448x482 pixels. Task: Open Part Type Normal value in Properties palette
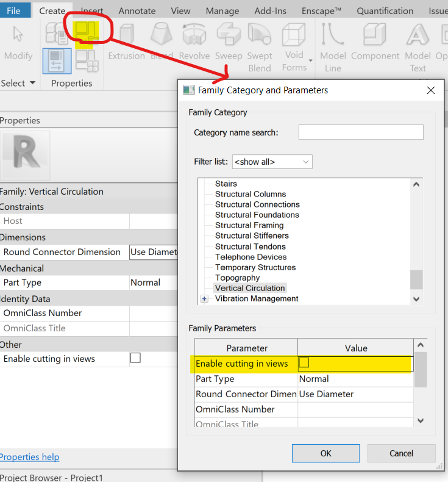(154, 282)
